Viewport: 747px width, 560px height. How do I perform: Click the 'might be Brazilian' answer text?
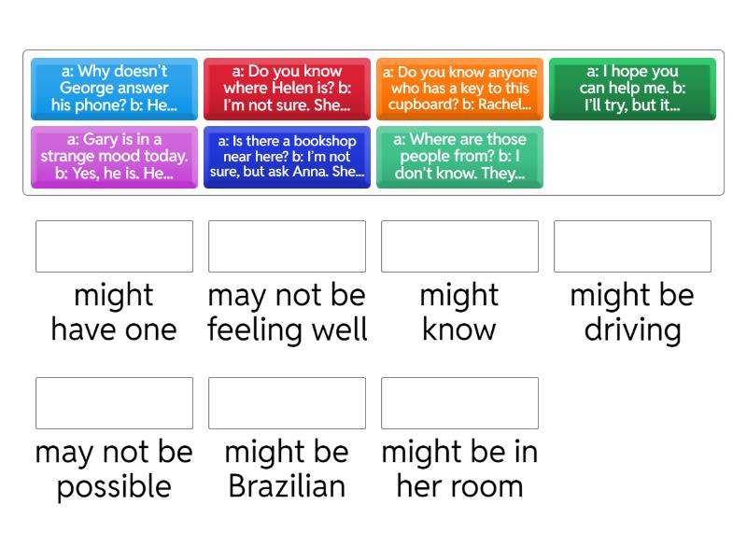pos(287,469)
